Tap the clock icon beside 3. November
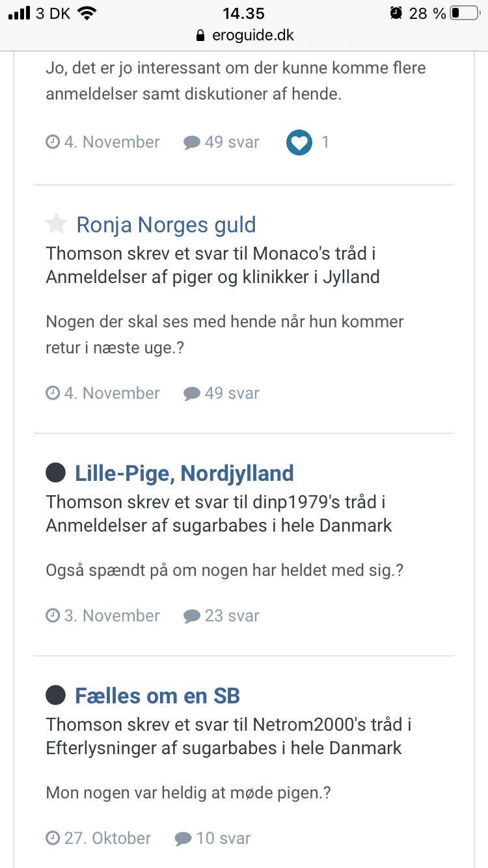Image resolution: width=488 pixels, height=868 pixels. point(53,616)
